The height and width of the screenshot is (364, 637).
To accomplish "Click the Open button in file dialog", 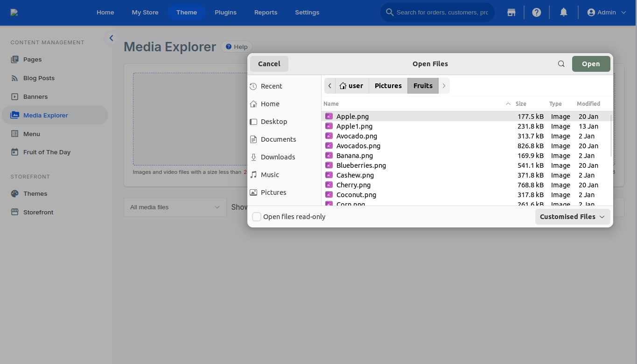I will pyautogui.click(x=591, y=64).
